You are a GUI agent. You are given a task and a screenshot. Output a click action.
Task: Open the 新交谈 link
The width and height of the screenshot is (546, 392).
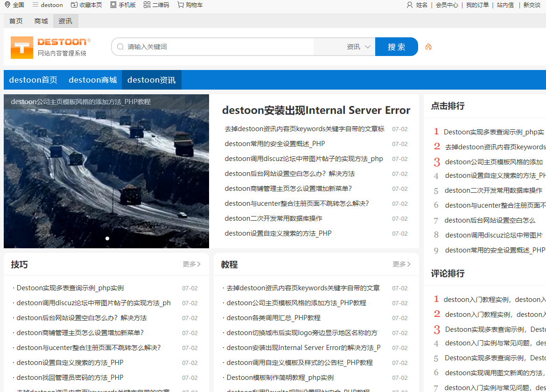532,5
